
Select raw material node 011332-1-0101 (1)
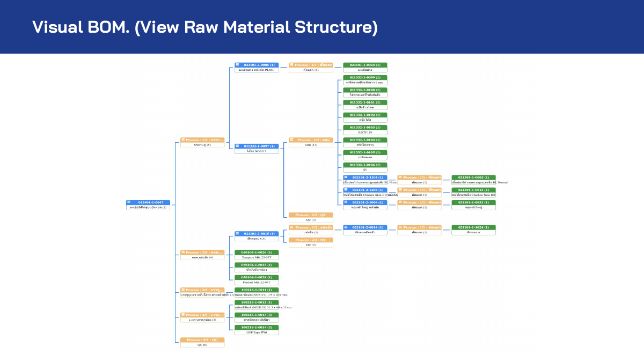365,105
